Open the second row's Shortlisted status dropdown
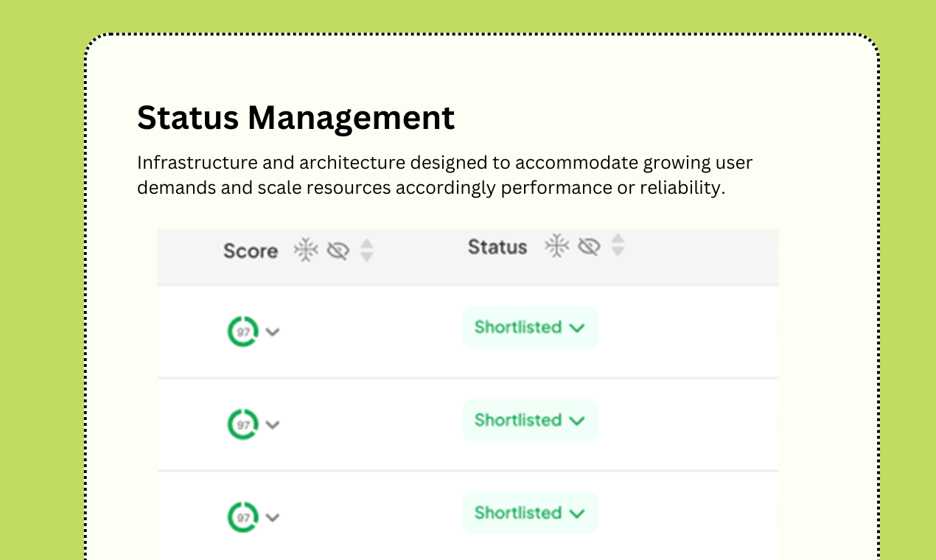This screenshot has height=560, width=936. (530, 420)
